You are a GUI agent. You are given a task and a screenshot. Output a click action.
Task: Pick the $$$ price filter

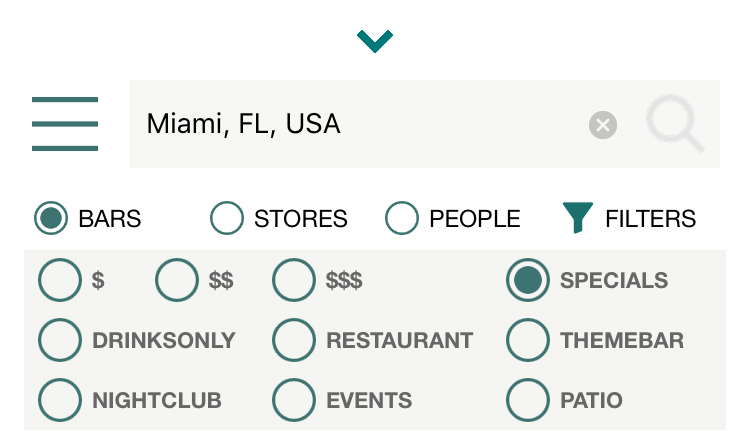(x=294, y=280)
